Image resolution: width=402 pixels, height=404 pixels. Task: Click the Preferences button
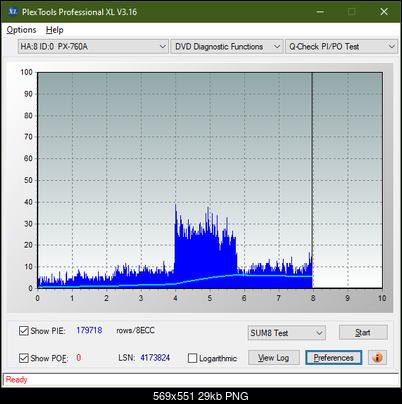tap(333, 358)
